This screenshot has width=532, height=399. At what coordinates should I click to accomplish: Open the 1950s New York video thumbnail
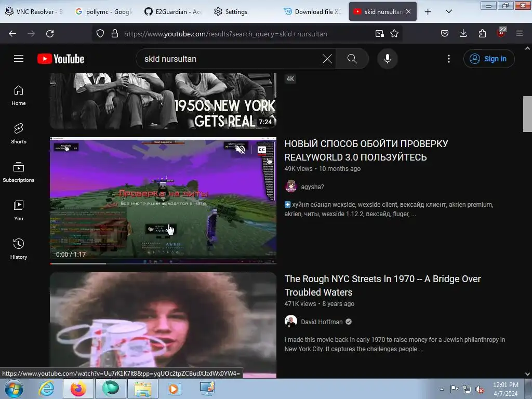tap(163, 101)
